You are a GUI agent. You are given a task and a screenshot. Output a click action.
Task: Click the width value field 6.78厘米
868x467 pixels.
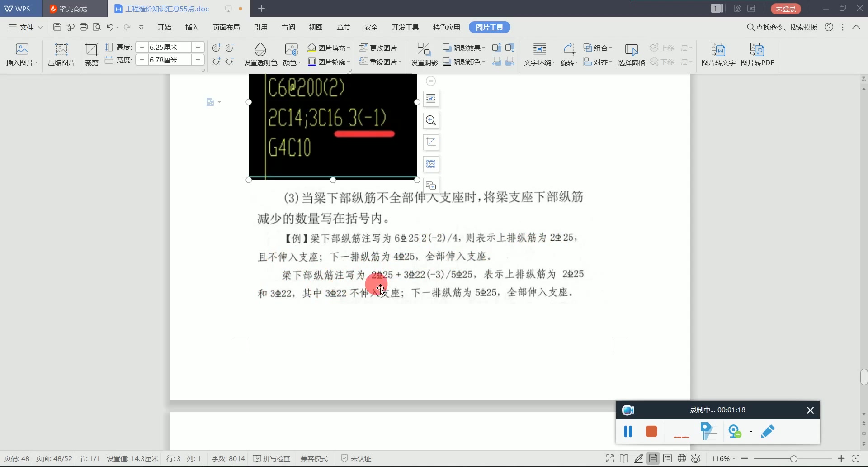pos(170,60)
